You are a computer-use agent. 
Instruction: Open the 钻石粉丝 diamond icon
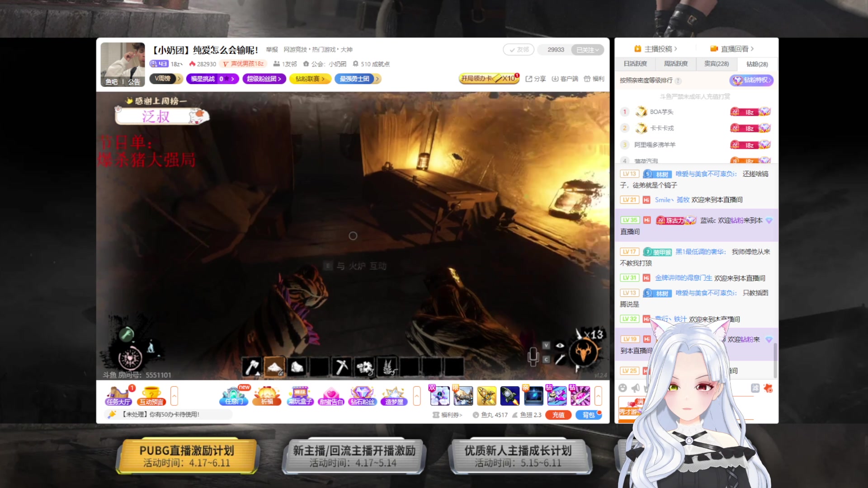coord(363,395)
